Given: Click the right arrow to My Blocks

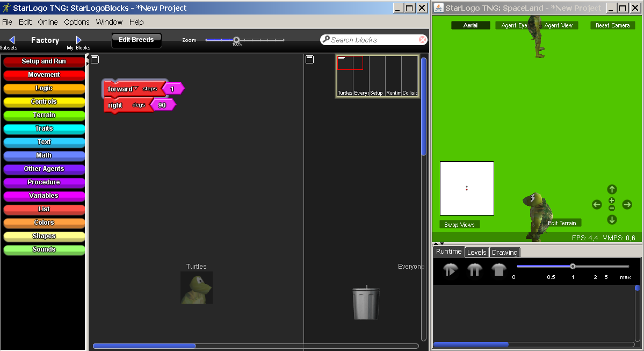Looking at the screenshot, I should point(79,40).
